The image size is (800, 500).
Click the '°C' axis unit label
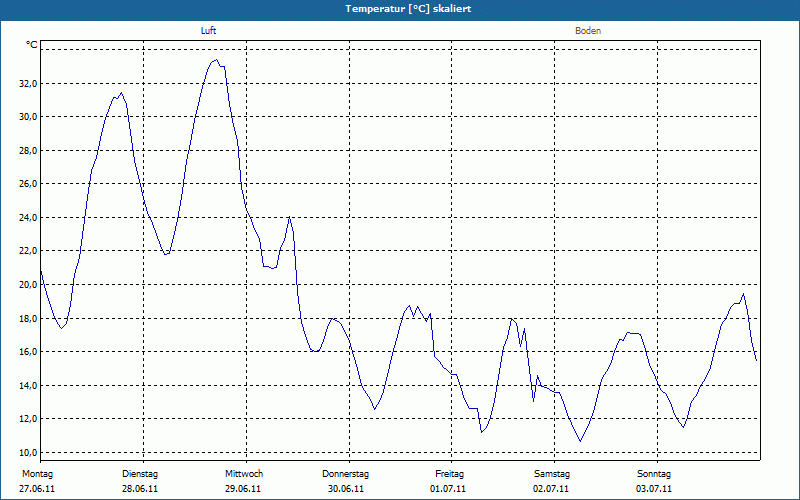pyautogui.click(x=32, y=45)
